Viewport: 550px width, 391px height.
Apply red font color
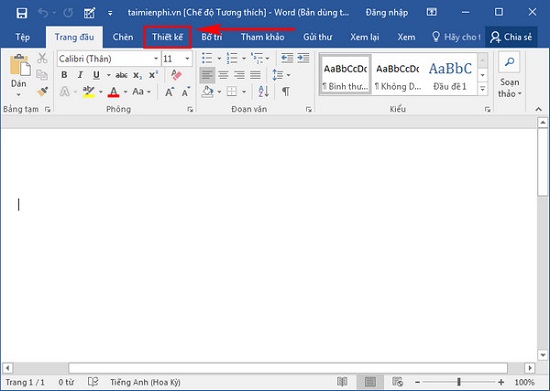[114, 92]
